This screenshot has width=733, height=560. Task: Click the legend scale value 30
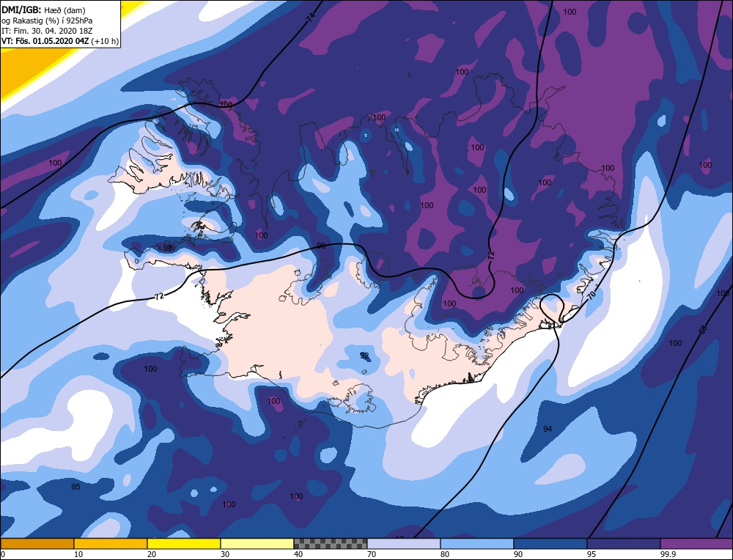tap(224, 554)
